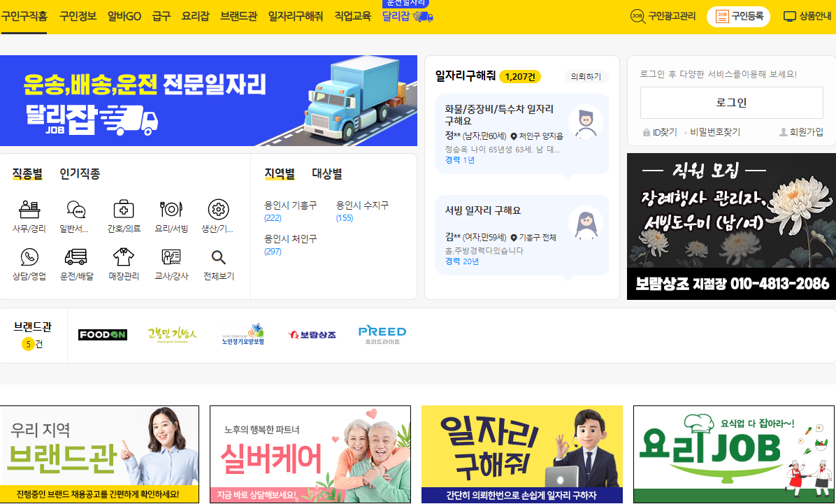Click the 요리/서빙 fork-and-knife icon
This screenshot has width=836, height=504.
click(x=170, y=210)
